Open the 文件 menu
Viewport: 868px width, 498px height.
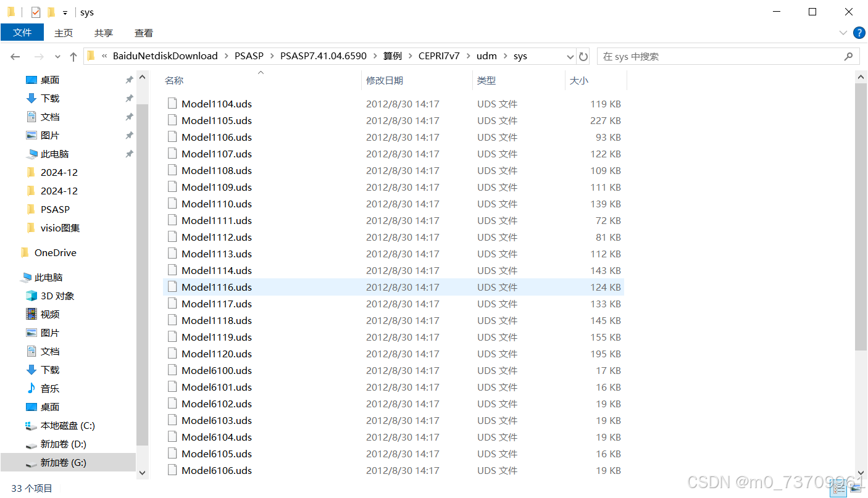coord(22,33)
